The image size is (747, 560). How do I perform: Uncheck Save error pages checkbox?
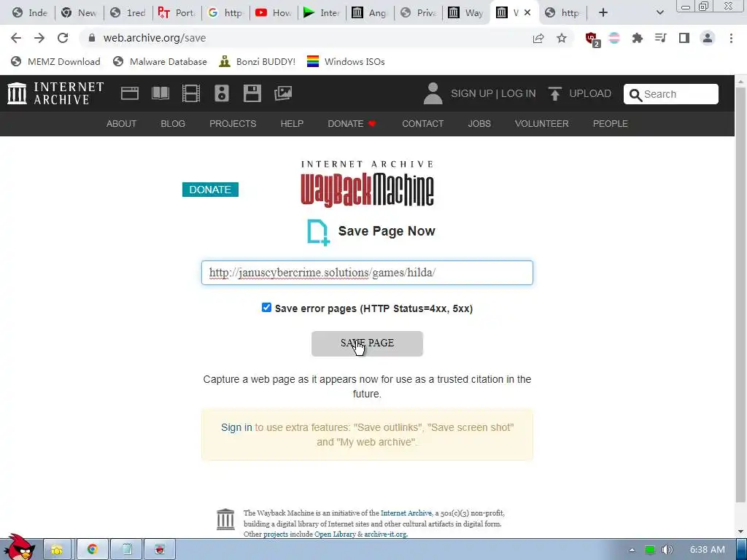click(266, 308)
